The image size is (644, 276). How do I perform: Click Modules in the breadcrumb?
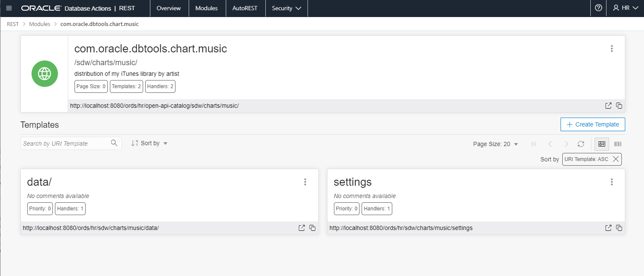click(x=40, y=24)
